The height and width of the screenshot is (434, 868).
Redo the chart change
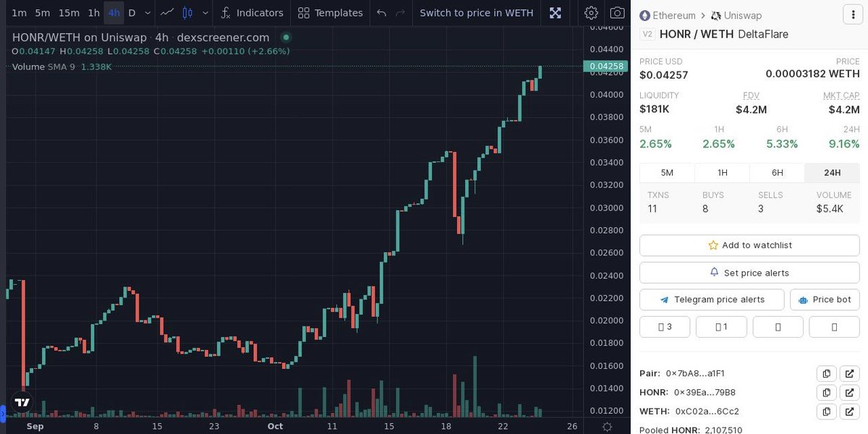[400, 12]
